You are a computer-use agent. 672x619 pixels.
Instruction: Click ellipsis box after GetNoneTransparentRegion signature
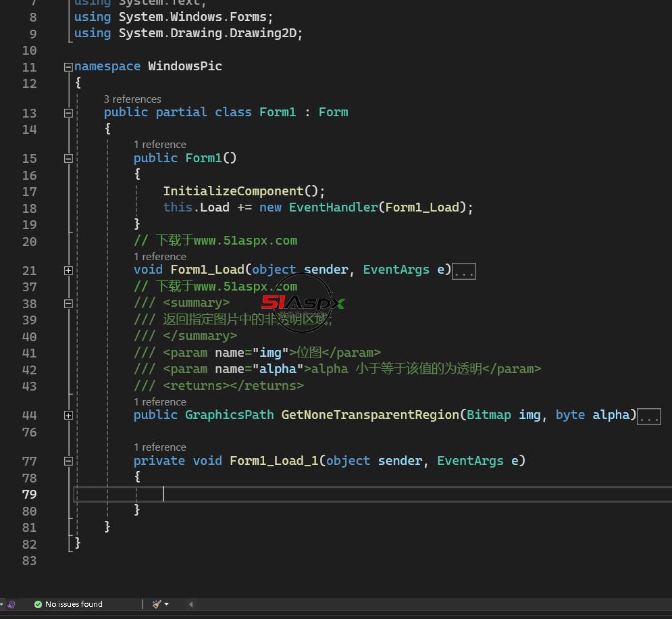(649, 416)
